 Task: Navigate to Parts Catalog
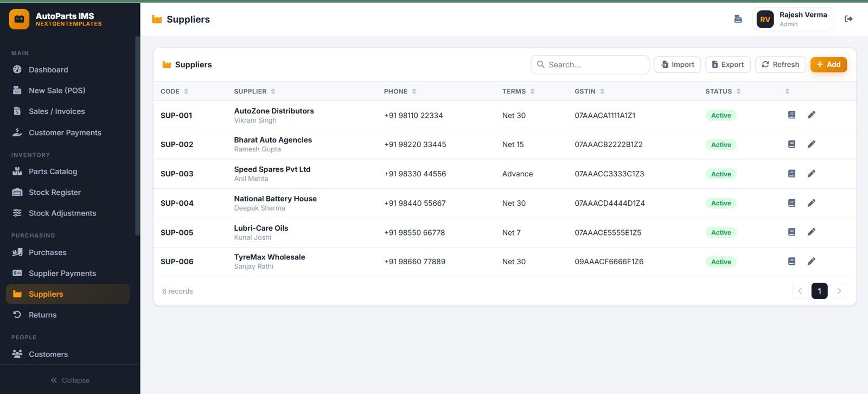(68, 171)
